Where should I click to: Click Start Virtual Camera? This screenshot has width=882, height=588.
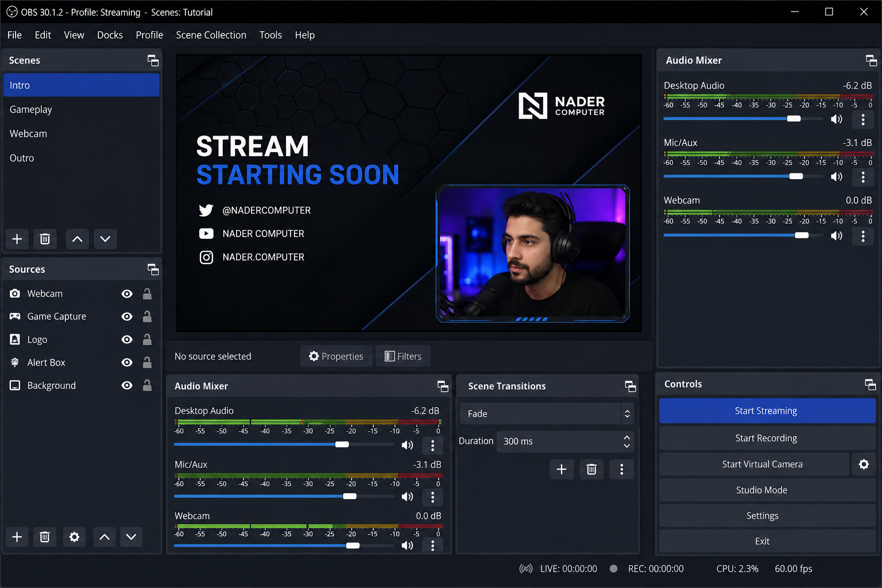(754, 464)
